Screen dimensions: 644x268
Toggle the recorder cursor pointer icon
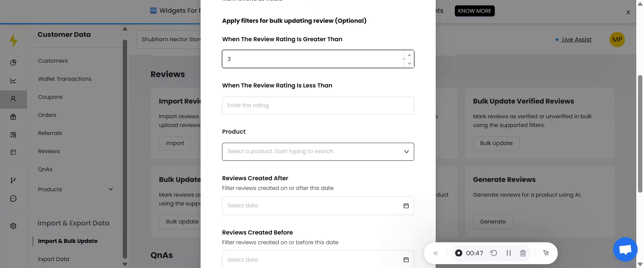pos(546,253)
